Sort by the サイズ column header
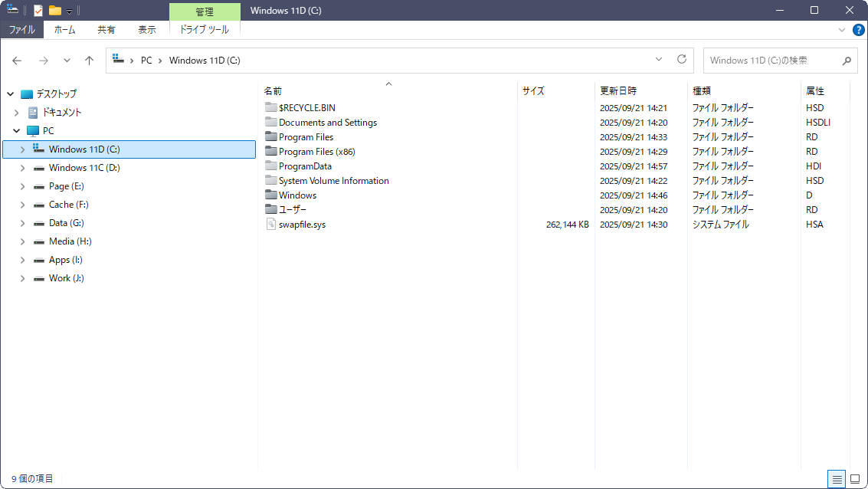The image size is (868, 489). pyautogui.click(x=555, y=90)
